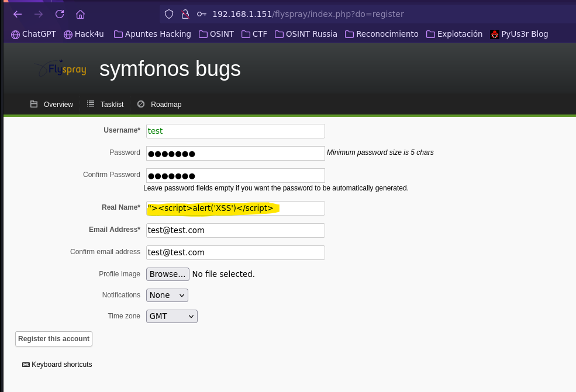Screen dimensions: 576x392
Task: Go to browser home icon
Action: 80,15
